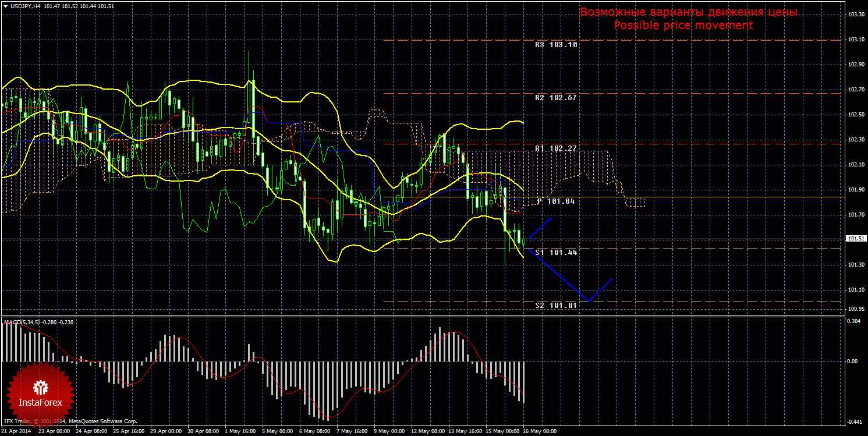Click 102.30 on the price scale
Image resolution: width=868 pixels, height=436 pixels.
pyautogui.click(x=856, y=140)
